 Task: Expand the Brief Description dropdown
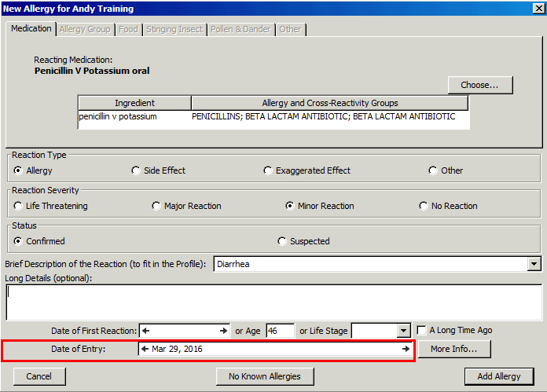[534, 265]
